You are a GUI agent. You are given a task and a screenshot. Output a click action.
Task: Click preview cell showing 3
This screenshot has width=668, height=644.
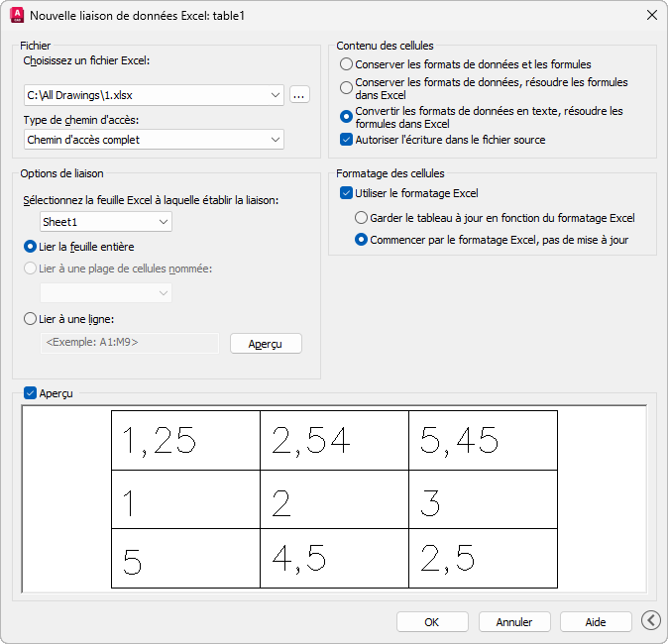(x=483, y=499)
